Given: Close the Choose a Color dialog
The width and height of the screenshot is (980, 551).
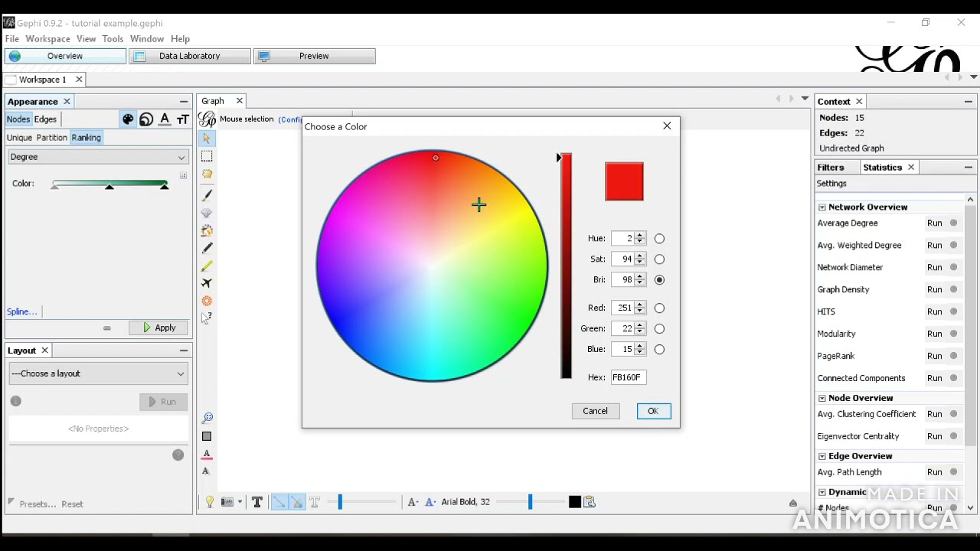Looking at the screenshot, I should click(x=667, y=126).
